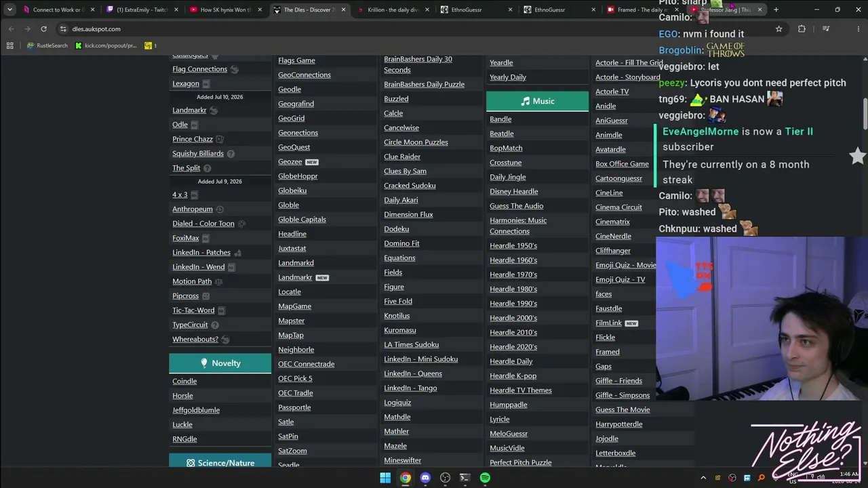Screen dimensions: 868x488
Task: Open the Chrome extensions menu
Action: (802, 28)
